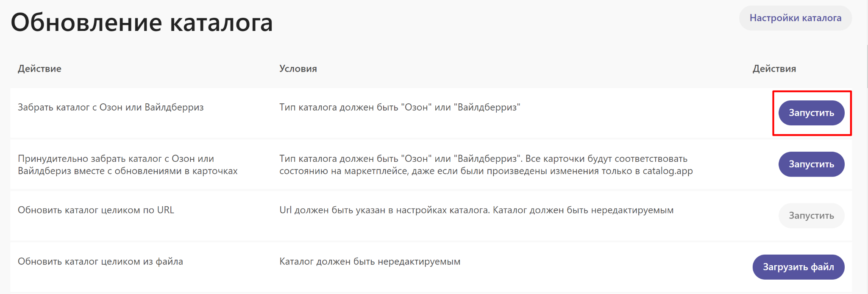The width and height of the screenshot is (868, 294).
Task: Select the Принудительно забрать каталог action text
Action: 127,165
